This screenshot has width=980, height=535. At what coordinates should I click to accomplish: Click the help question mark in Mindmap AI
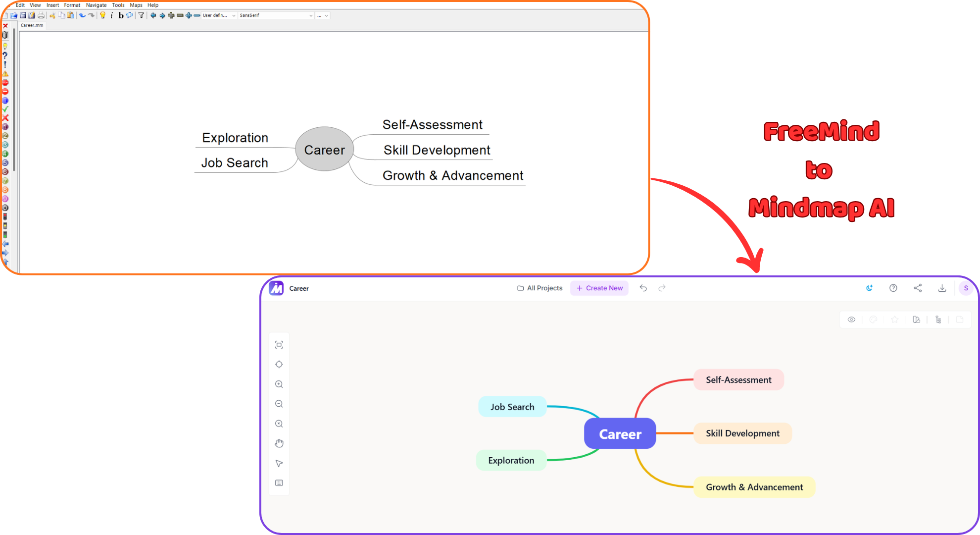[x=893, y=288]
